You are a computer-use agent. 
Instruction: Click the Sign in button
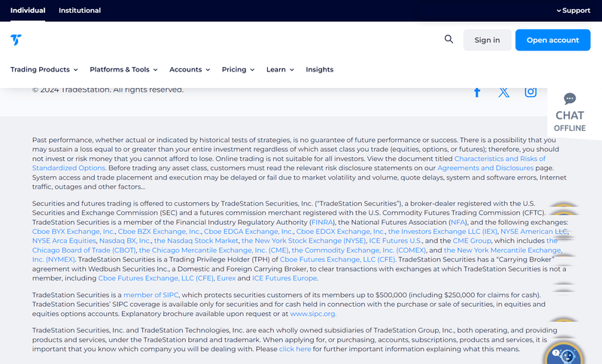pyautogui.click(x=487, y=40)
